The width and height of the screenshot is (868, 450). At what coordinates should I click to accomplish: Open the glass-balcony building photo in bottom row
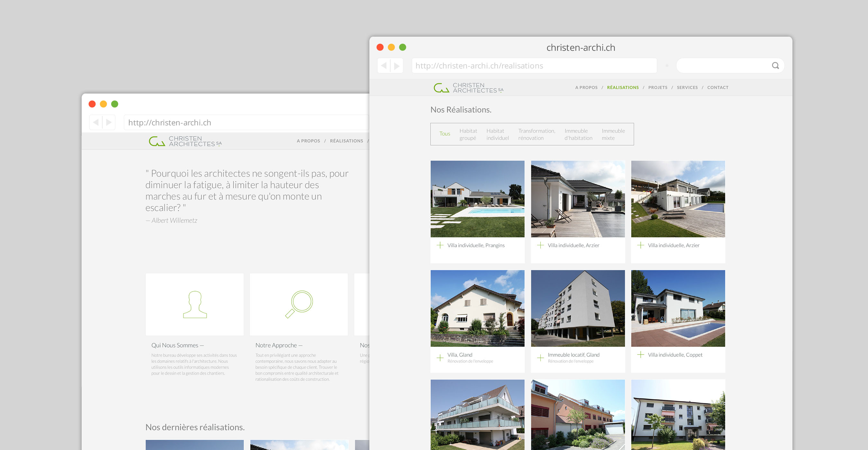477,415
